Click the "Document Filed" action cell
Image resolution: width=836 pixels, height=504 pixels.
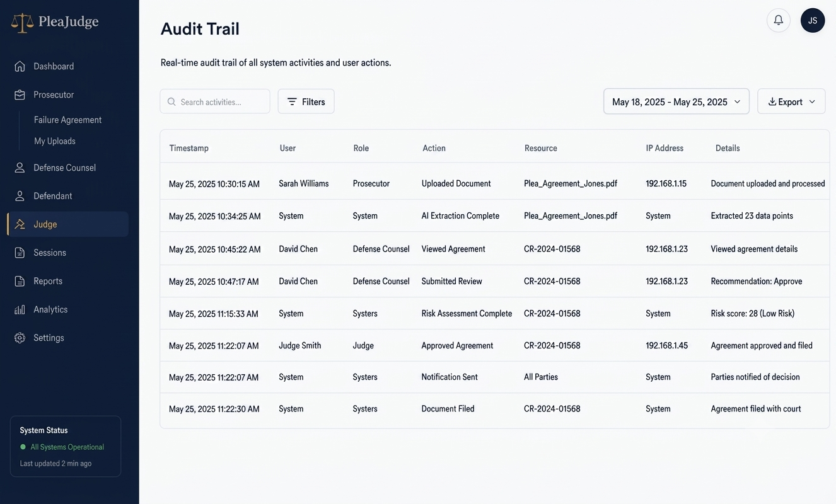click(448, 409)
